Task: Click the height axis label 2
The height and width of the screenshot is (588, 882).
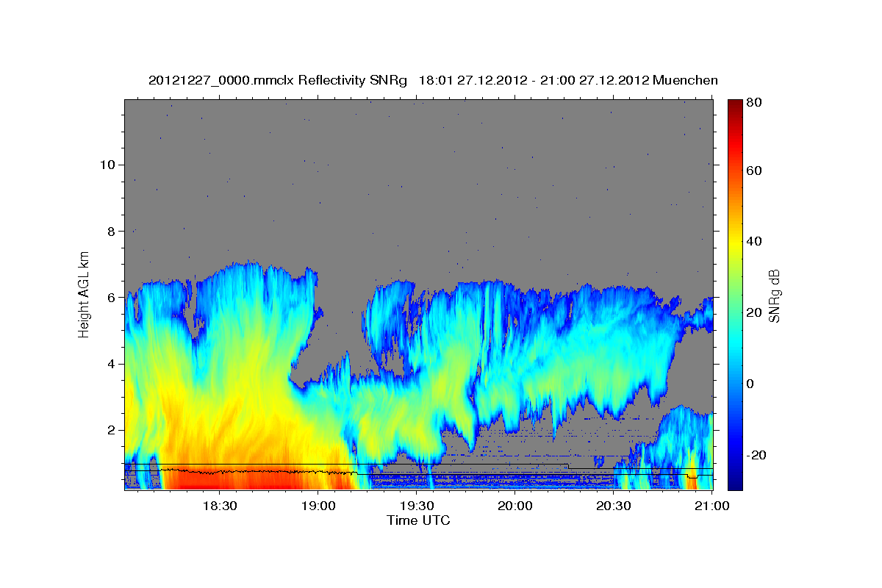Action: click(x=110, y=430)
